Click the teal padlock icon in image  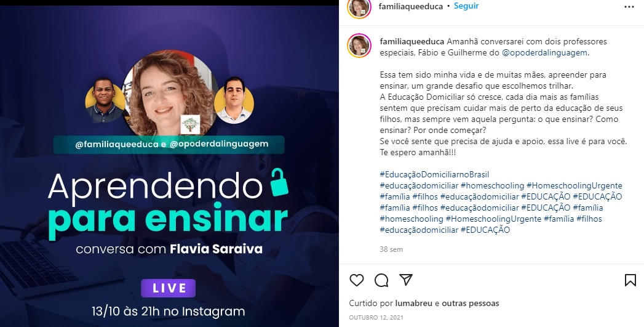tap(279, 182)
